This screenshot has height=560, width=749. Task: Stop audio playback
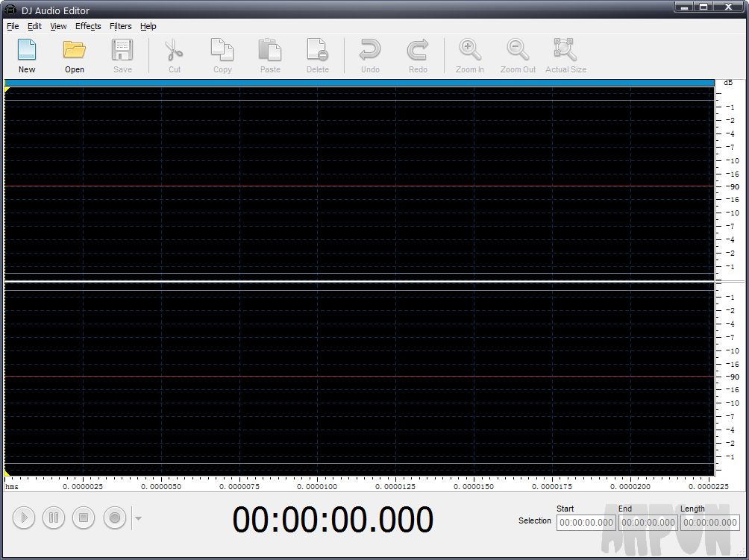tap(83, 517)
